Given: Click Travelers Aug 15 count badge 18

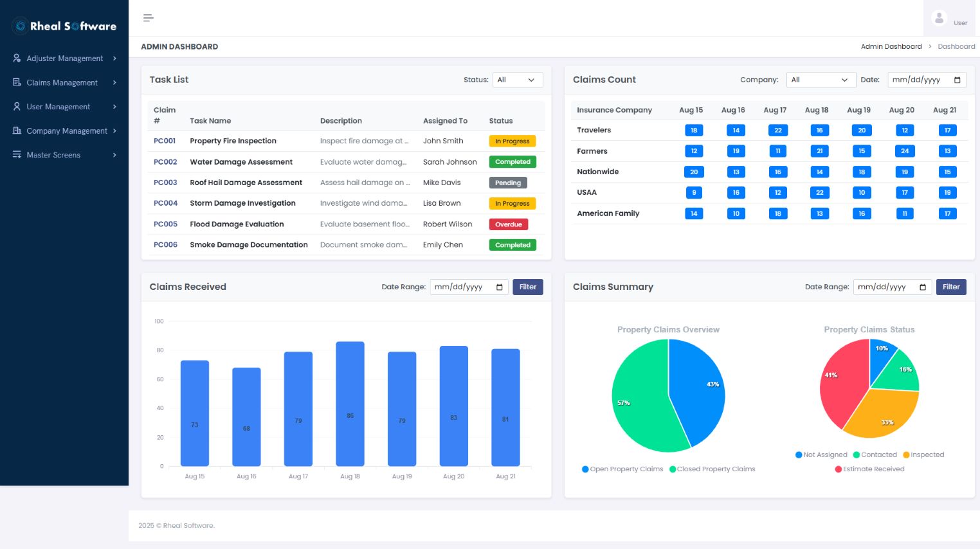Looking at the screenshot, I should [694, 130].
